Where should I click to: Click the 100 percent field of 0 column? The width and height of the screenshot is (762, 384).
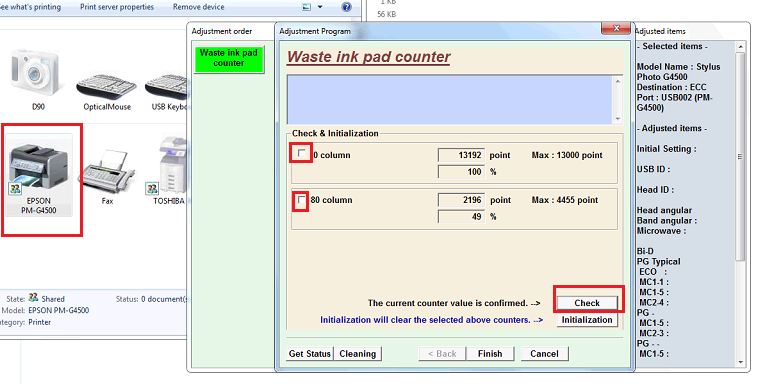(x=461, y=172)
